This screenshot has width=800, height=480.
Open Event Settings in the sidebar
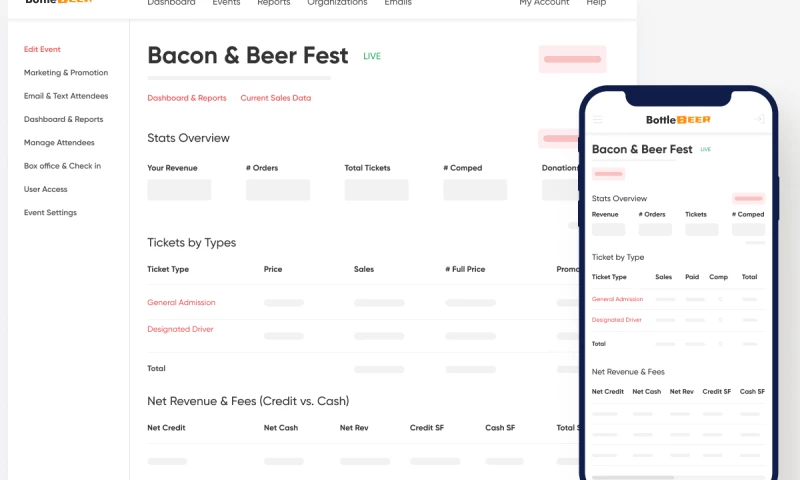coord(50,213)
